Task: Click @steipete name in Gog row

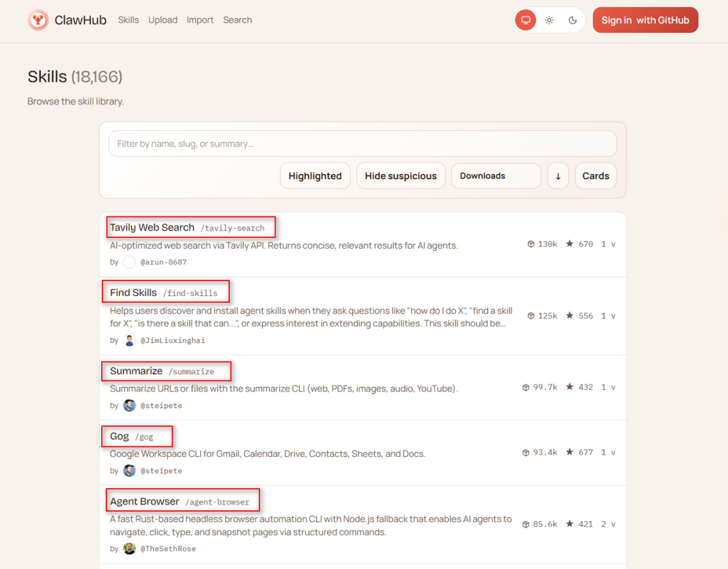Action: point(161,471)
